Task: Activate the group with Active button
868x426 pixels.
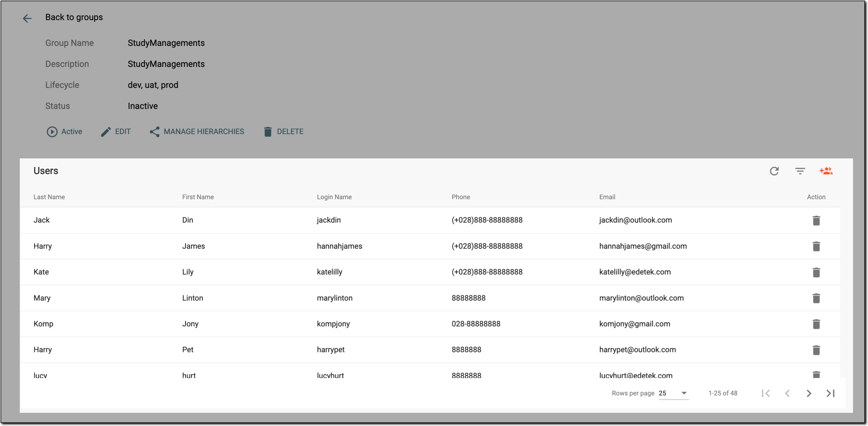Action: tap(65, 132)
